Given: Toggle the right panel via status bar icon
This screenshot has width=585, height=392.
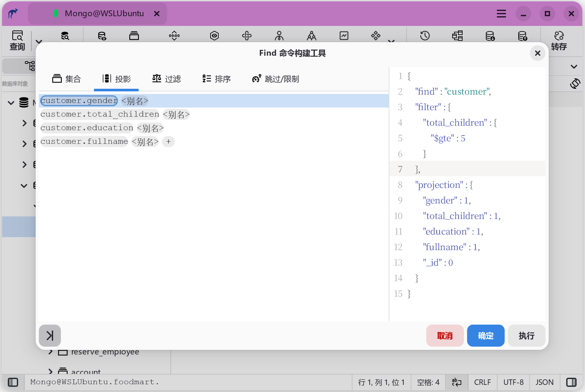Looking at the screenshot, I should click(571, 382).
